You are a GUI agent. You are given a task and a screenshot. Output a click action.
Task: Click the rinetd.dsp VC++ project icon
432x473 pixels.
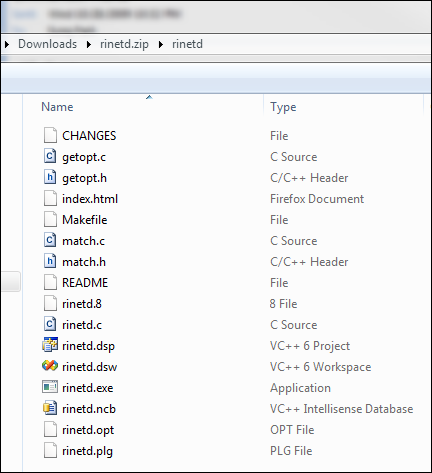50,345
